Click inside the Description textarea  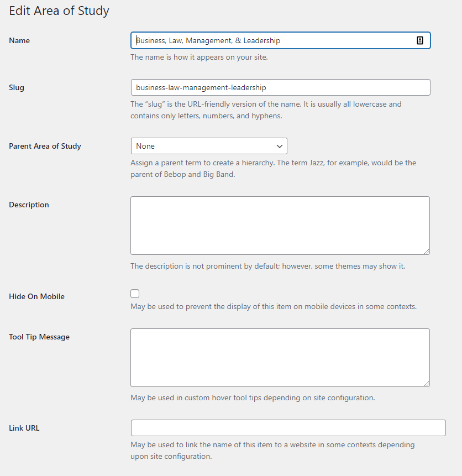[280, 226]
